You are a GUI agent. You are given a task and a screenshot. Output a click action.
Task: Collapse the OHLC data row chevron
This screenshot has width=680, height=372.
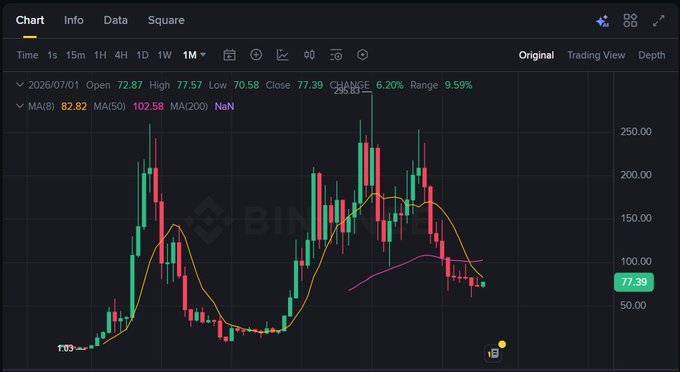[x=20, y=85]
